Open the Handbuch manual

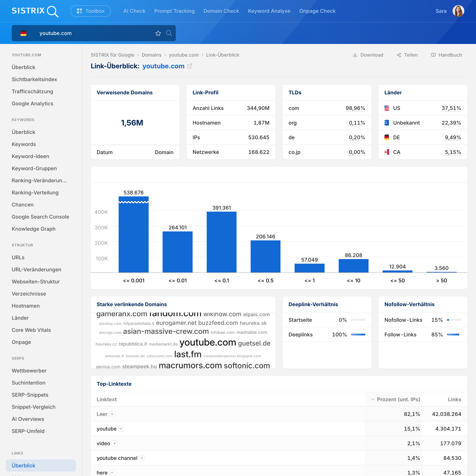pos(446,55)
